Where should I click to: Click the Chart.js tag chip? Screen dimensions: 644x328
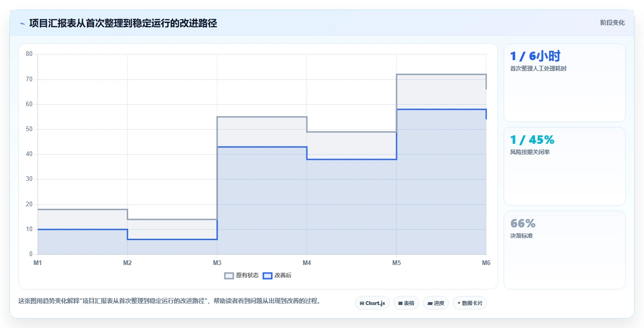(x=372, y=303)
